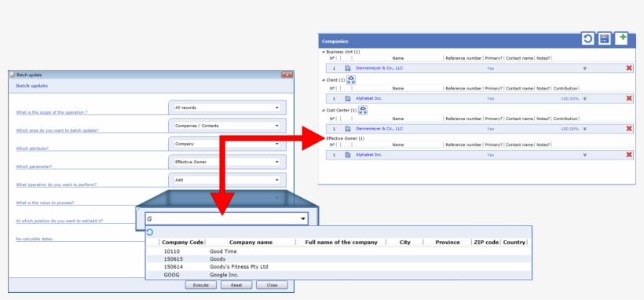Click the Reset button
This screenshot has height=300, width=644.
click(236, 285)
